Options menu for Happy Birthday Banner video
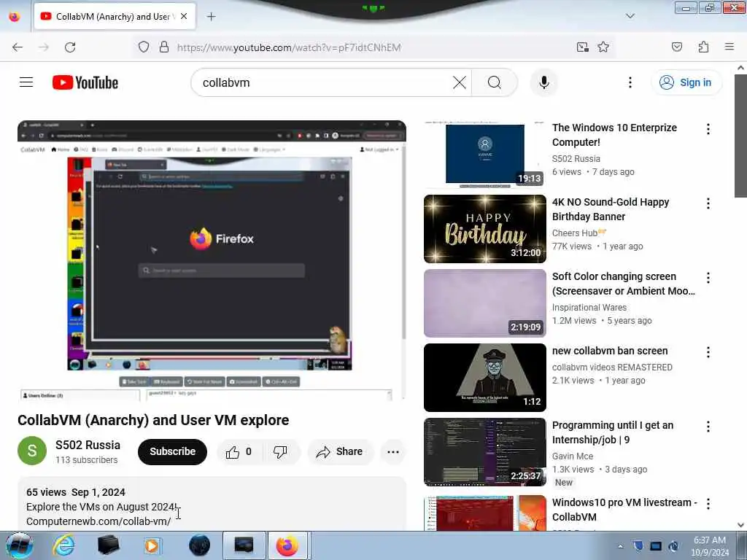This screenshot has width=747, height=560. click(x=708, y=203)
